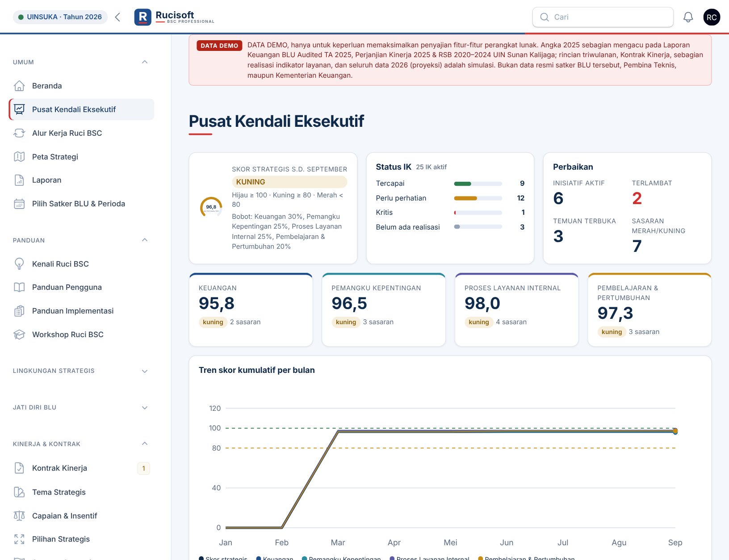This screenshot has height=560, width=729.
Task: Collapse the PANDUAN section
Action: tap(145, 240)
